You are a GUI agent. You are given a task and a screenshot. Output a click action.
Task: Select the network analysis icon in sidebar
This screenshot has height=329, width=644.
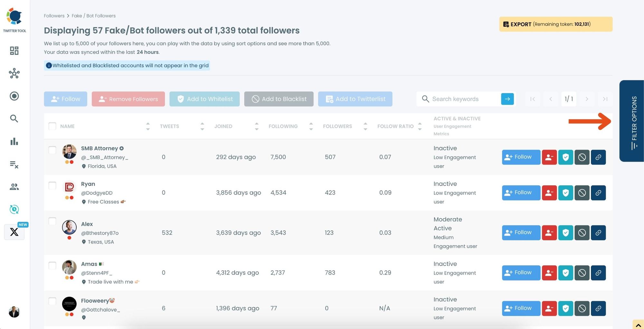click(x=14, y=73)
